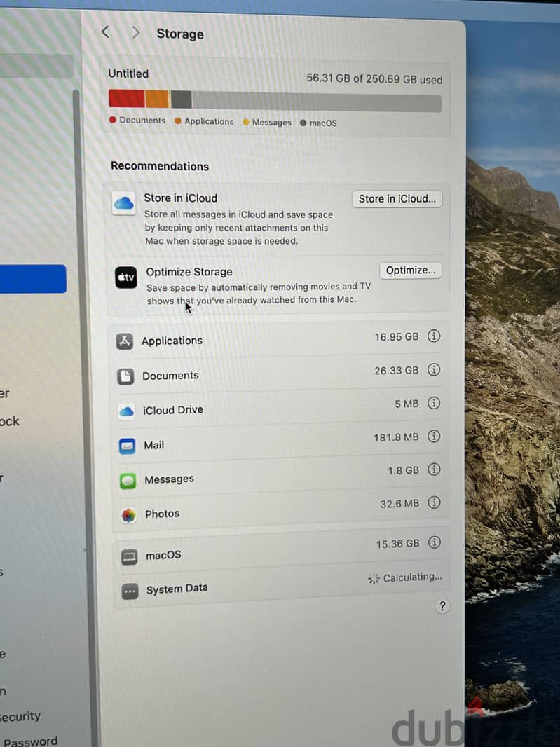This screenshot has width=560, height=747.
Task: Go back with the left chevron
Action: (105, 32)
